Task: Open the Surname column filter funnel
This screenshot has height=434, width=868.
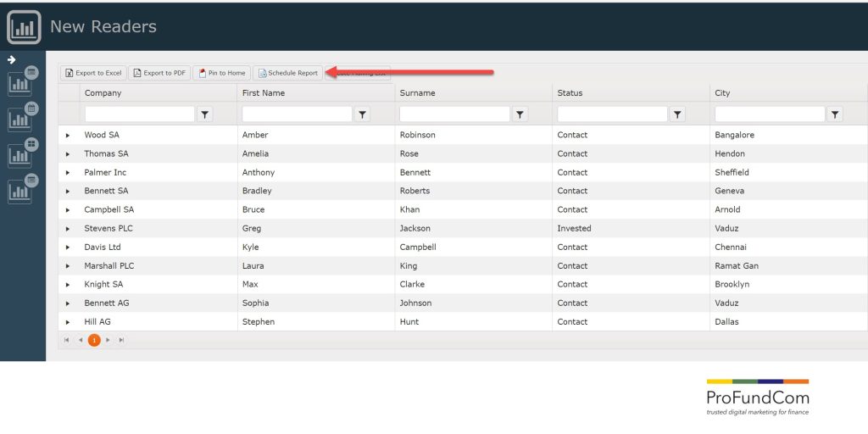Action: pyautogui.click(x=520, y=114)
